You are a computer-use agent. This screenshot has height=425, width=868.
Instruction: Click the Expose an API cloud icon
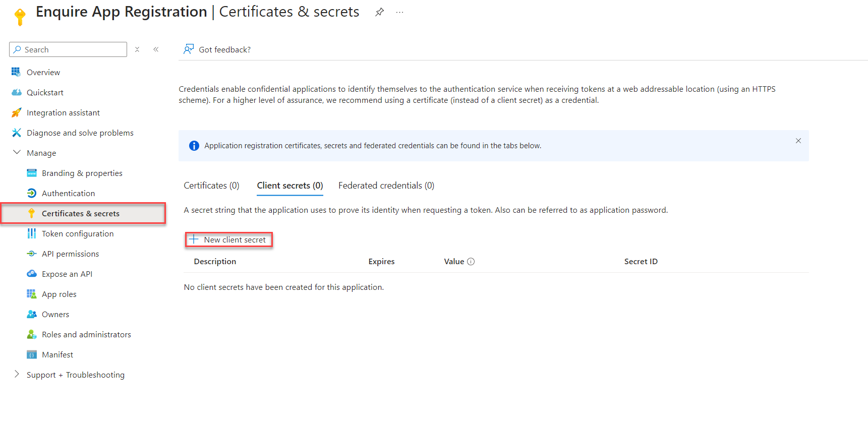pyautogui.click(x=32, y=274)
